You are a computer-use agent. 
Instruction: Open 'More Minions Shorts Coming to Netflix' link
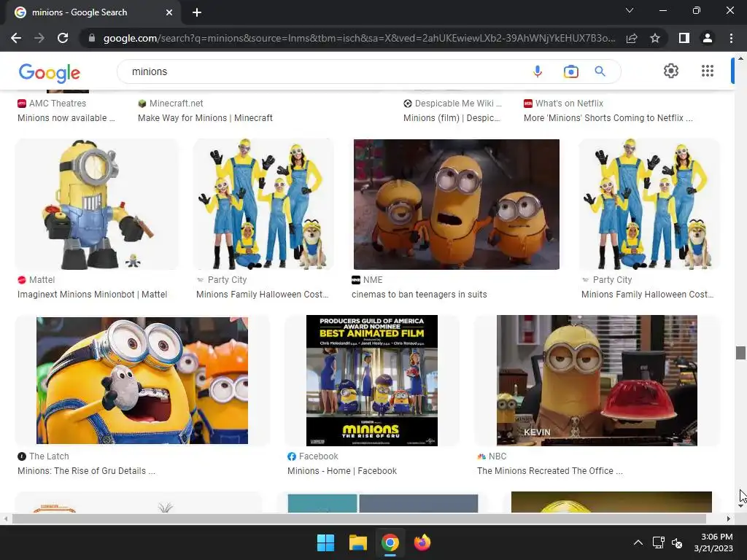tap(608, 117)
